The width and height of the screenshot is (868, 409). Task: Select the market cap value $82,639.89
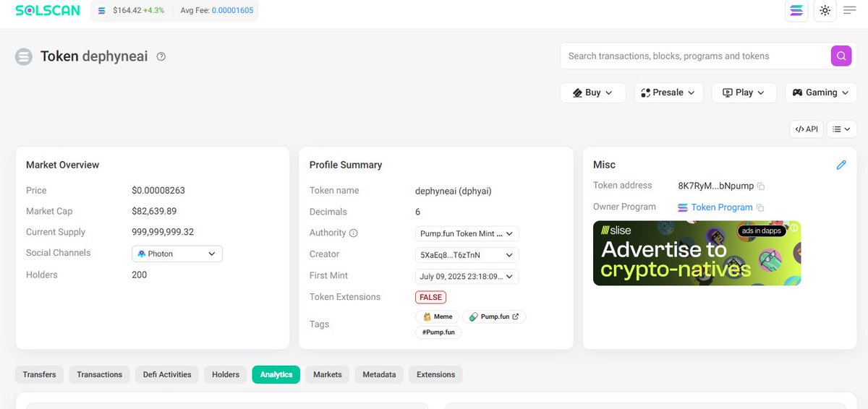point(154,212)
